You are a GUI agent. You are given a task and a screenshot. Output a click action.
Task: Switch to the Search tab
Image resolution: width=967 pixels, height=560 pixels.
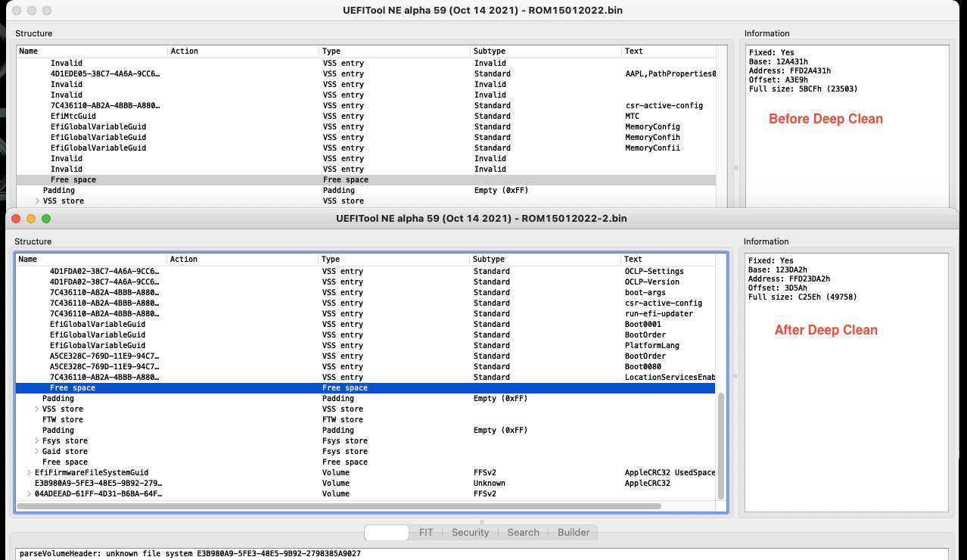tap(523, 533)
